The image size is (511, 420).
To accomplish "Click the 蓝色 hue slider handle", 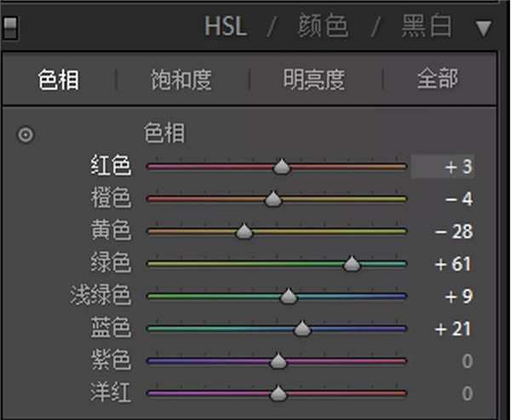I will (302, 330).
